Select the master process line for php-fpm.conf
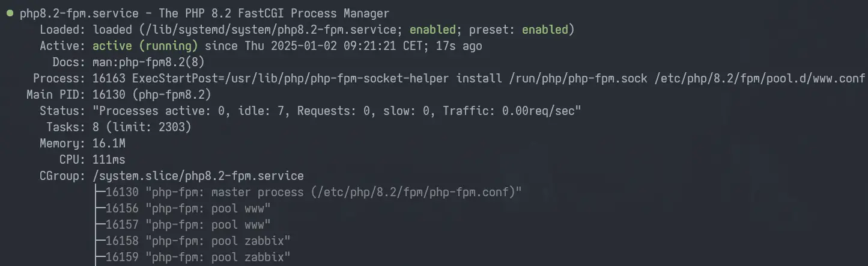The width and height of the screenshot is (868, 266). [307, 192]
